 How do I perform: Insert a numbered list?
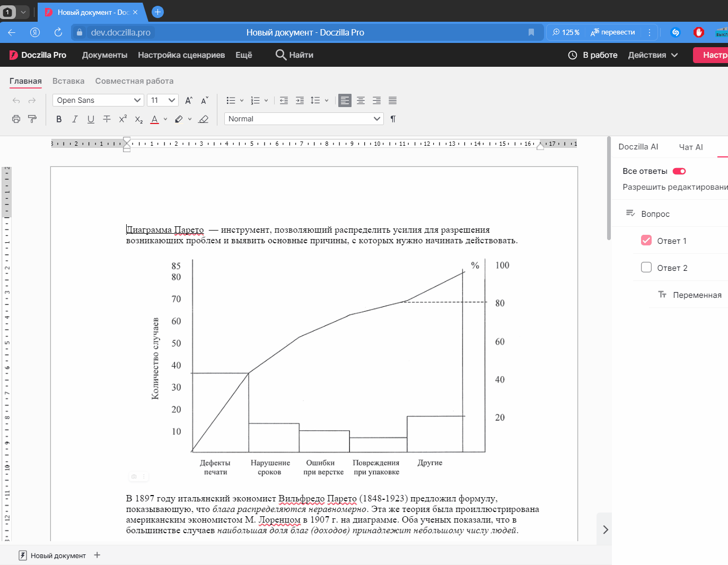point(255,101)
